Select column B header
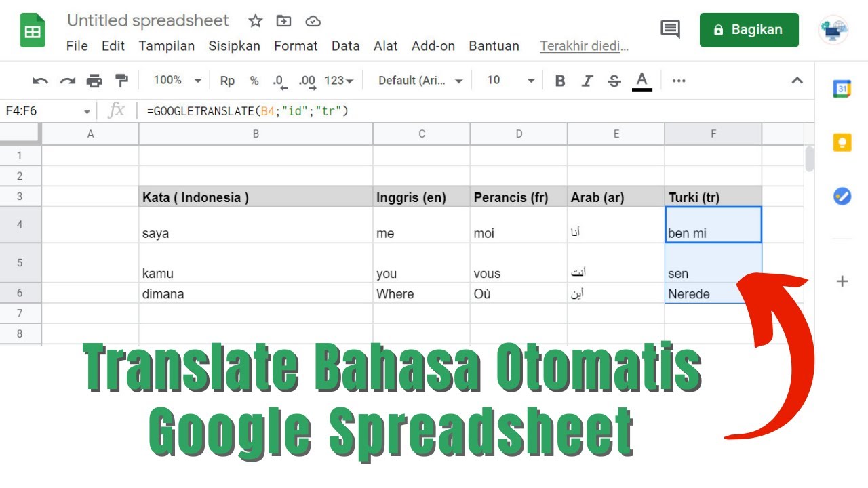Image resolution: width=868 pixels, height=488 pixels. (x=256, y=134)
